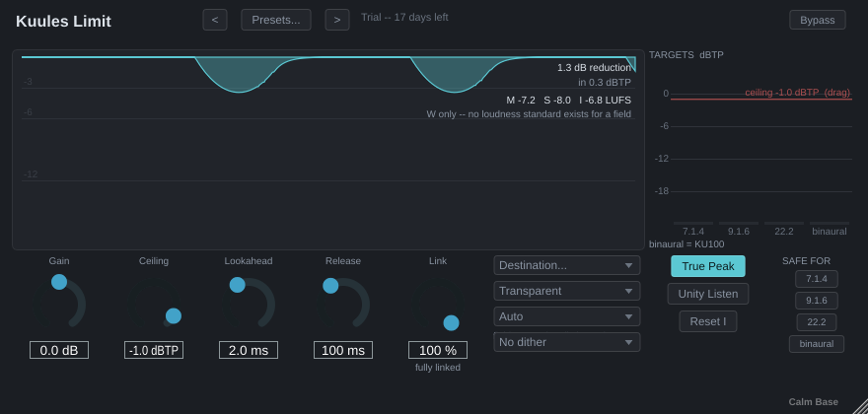
Task: Click the "1.3 dB reduction" readout
Action: coord(594,68)
